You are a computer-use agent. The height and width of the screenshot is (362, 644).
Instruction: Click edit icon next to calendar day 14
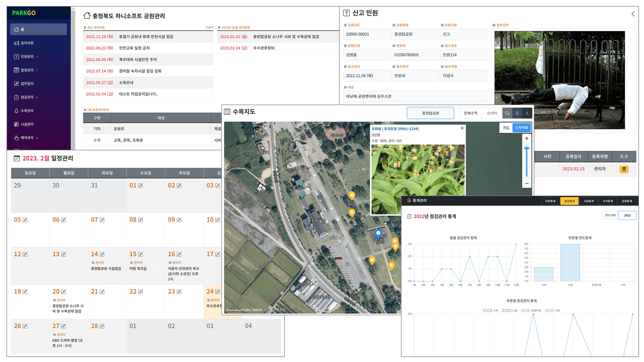(x=102, y=254)
